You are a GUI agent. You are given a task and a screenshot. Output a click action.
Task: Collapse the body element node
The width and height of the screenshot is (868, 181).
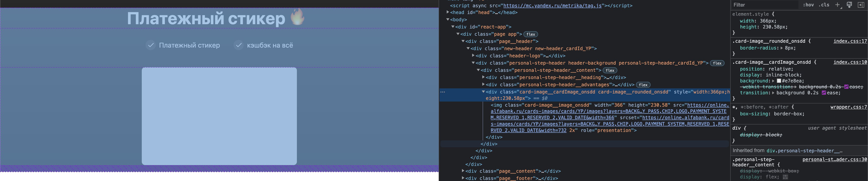click(448, 20)
